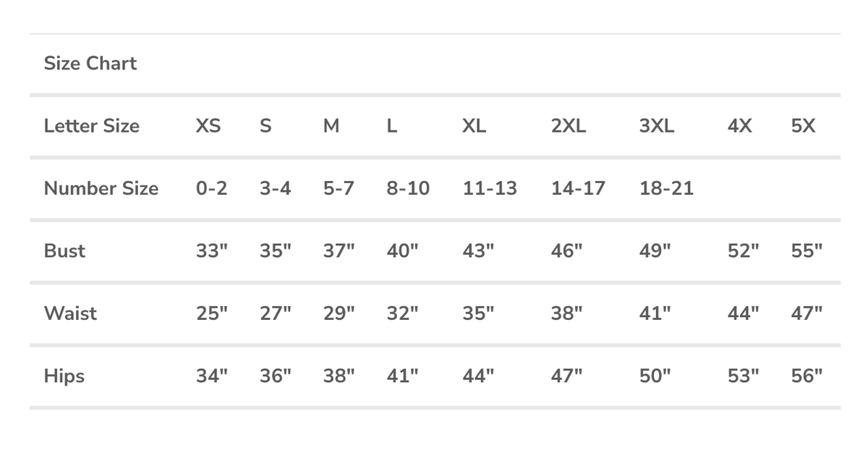The image size is (868, 456).
Task: Select the 5X size header
Action: [x=804, y=126]
